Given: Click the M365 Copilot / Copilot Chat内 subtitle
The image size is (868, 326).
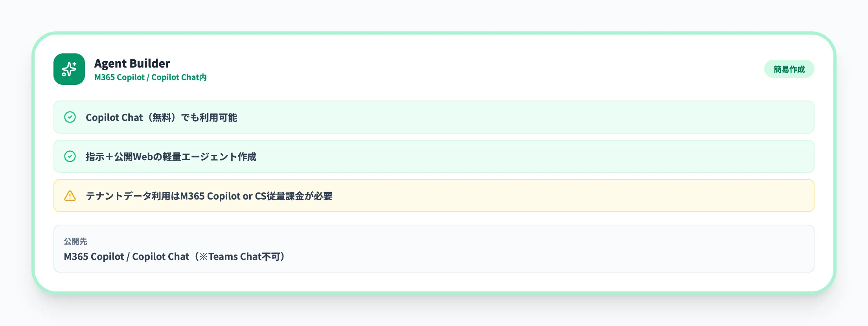Looking at the screenshot, I should pos(150,77).
